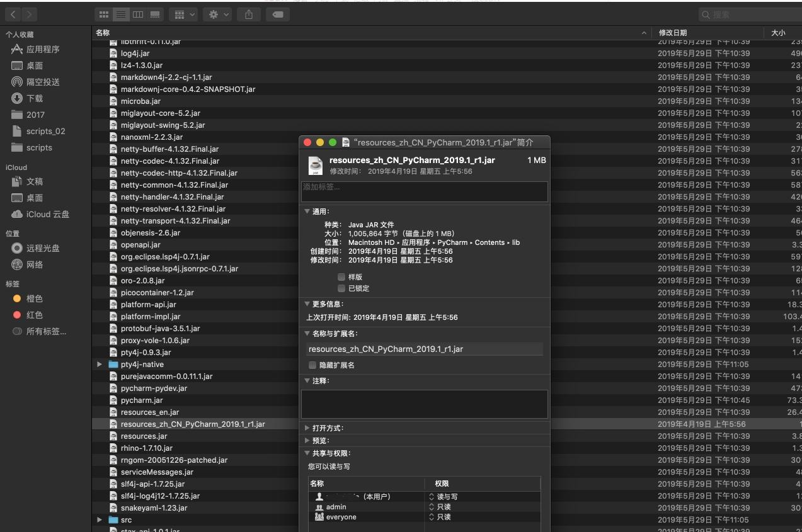Enable the 已锁定 locked checkbox
Screen dimensions: 802x532
point(341,288)
